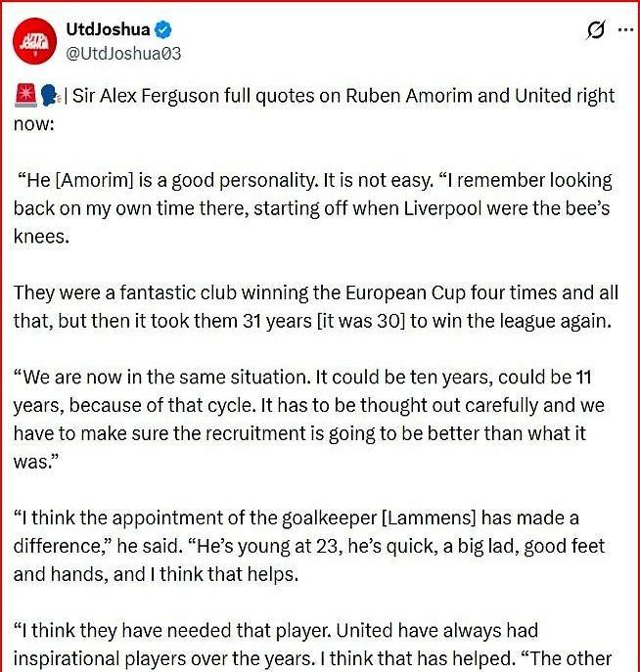The width and height of the screenshot is (640, 672).
Task: Click the '[Amorim]' bracketed word
Action: click(x=92, y=180)
